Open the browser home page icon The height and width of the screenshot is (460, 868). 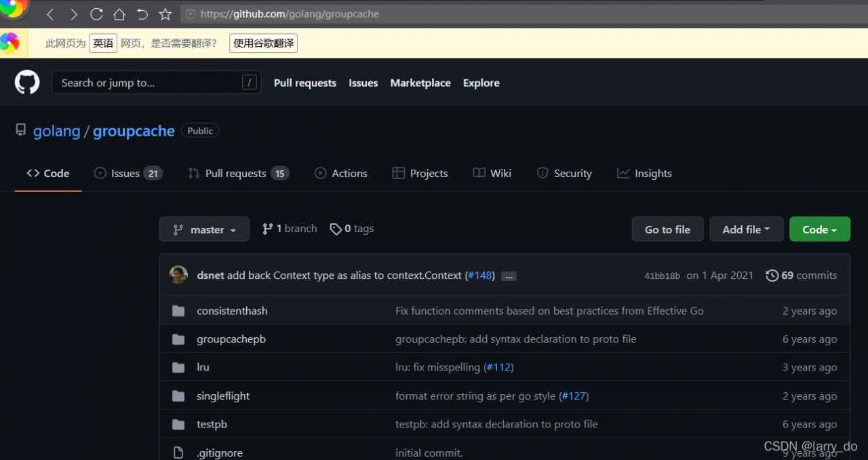click(119, 14)
